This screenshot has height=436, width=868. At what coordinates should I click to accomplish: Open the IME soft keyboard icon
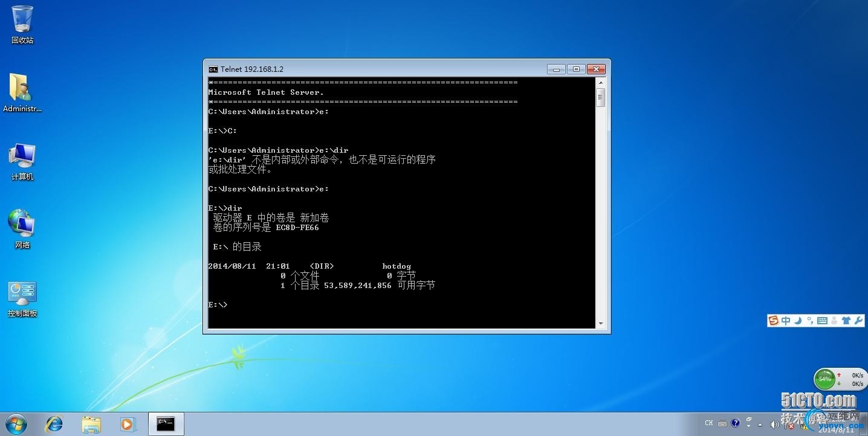[x=822, y=321]
